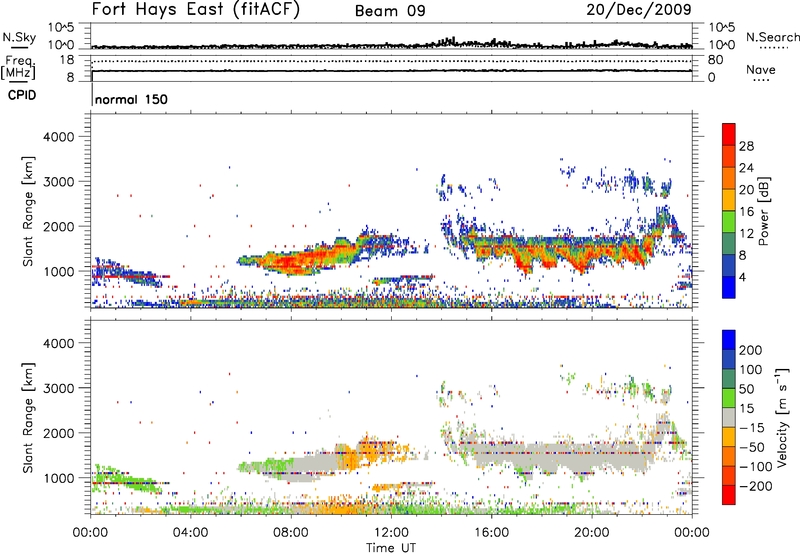Click the "20:00" time tick label

[591, 533]
